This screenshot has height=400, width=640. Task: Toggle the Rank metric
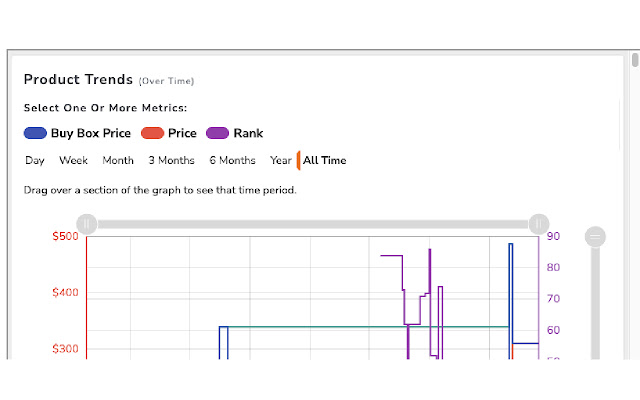235,133
